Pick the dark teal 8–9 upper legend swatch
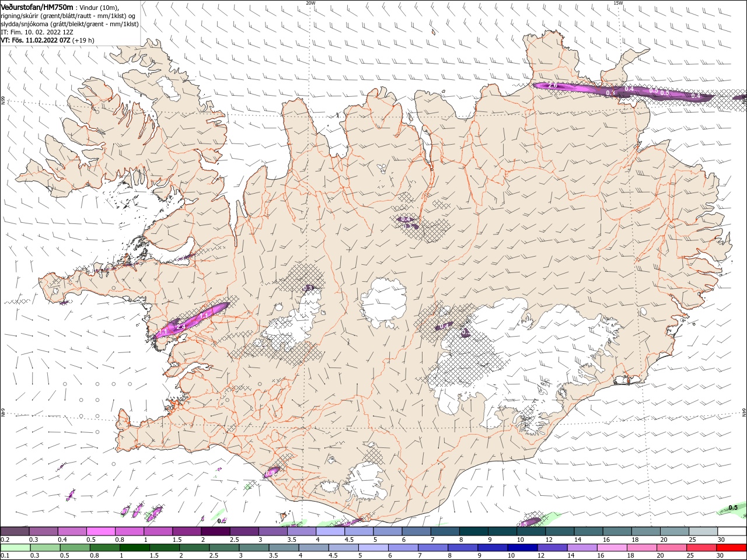Viewport: 747px width, 560px height. tap(473, 531)
